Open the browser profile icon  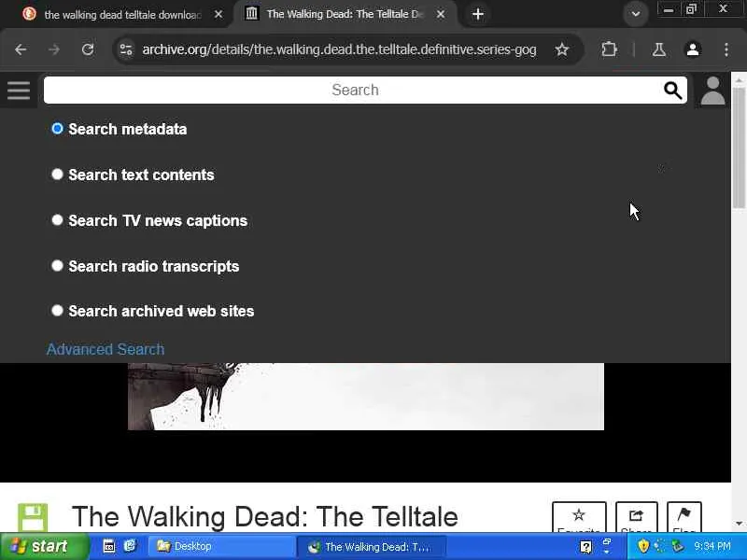point(693,49)
